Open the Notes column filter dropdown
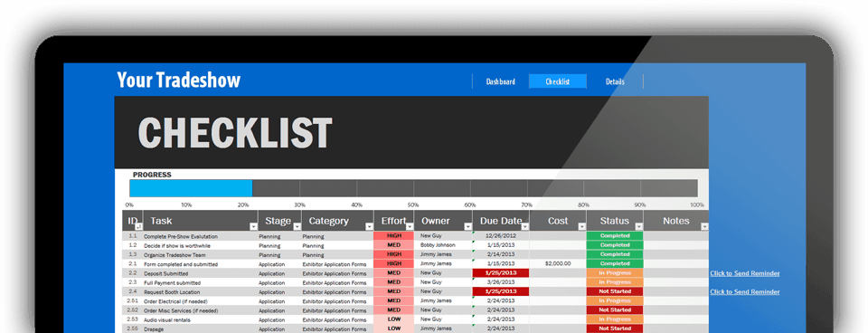868x333 pixels. click(704, 226)
